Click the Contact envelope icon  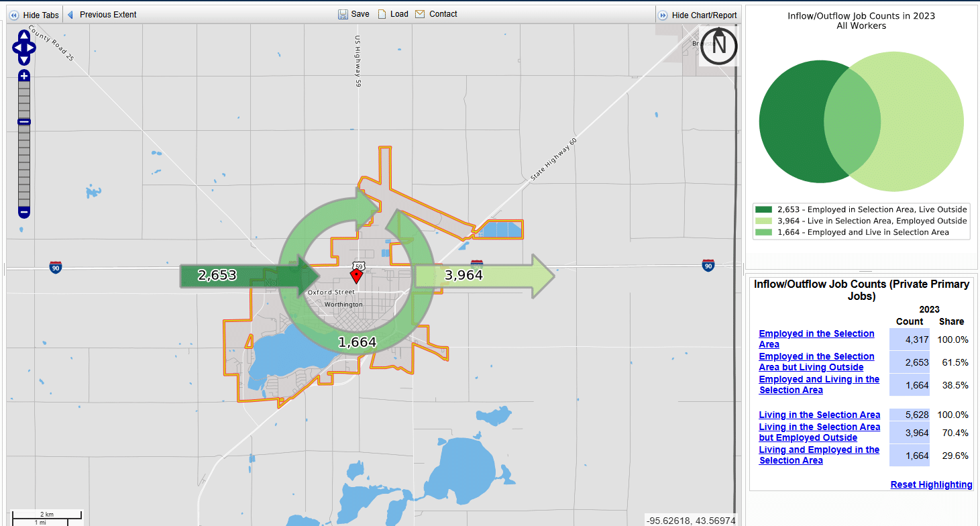tap(420, 14)
